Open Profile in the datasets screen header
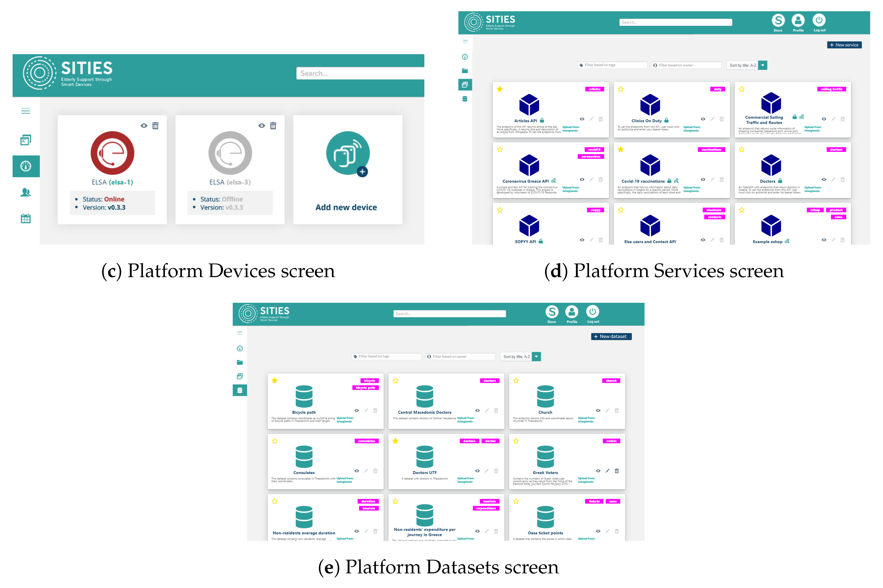Viewport: 883px width, 588px height. click(571, 312)
